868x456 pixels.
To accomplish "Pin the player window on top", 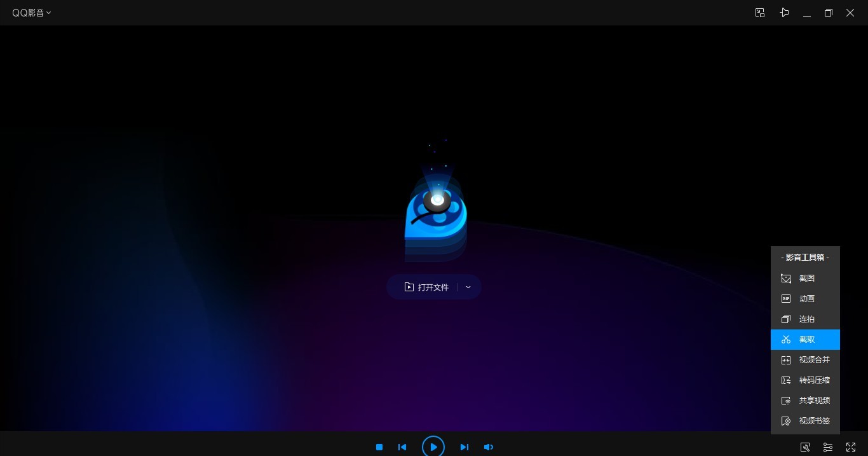I will coord(785,13).
